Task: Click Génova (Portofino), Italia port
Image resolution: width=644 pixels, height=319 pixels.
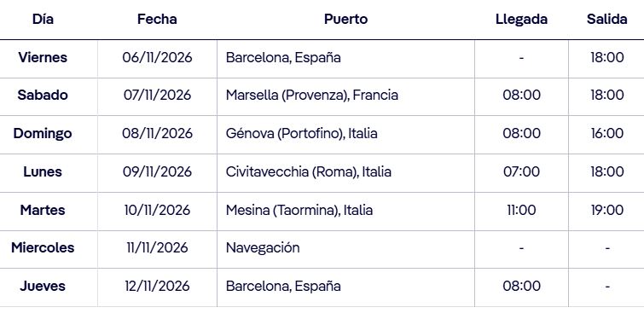Action: (x=301, y=133)
